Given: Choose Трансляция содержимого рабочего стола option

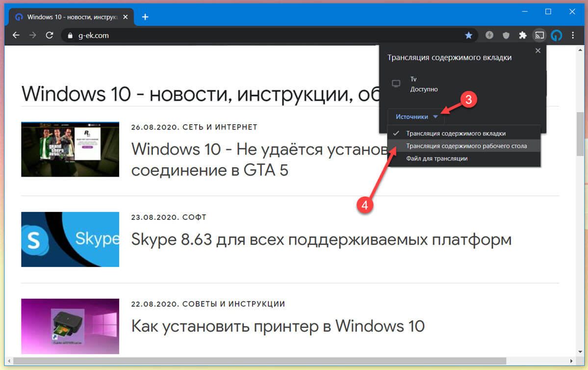Looking at the screenshot, I should [464, 146].
